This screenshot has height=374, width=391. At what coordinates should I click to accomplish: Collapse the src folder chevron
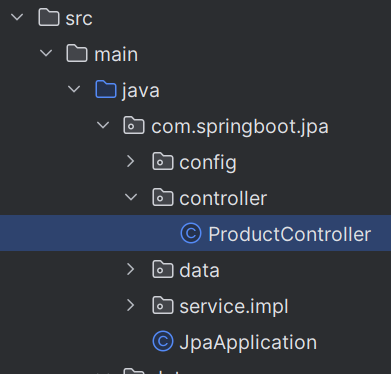[17, 17]
